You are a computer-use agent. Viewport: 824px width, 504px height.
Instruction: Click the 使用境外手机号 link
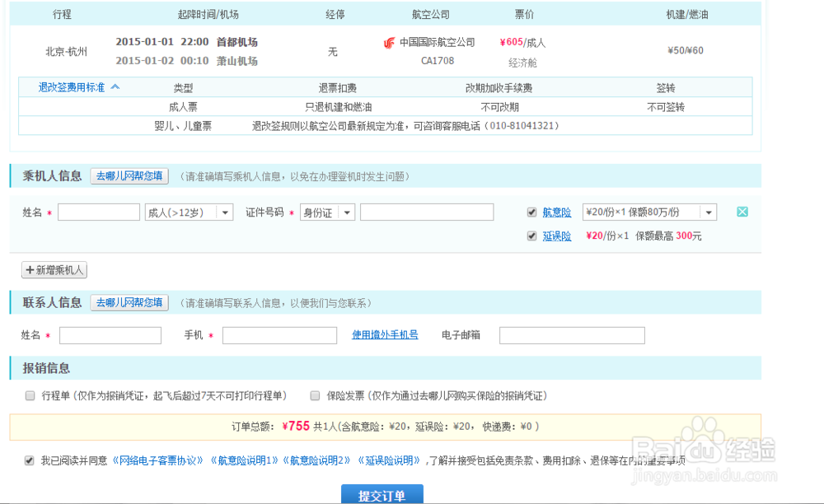point(384,335)
